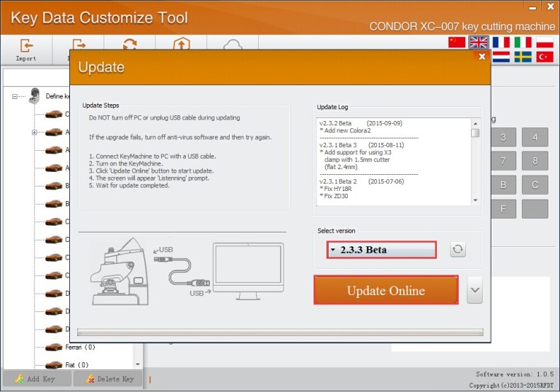Screen dimensions: 560x392
Task: Click the update progress bar
Action: [280, 332]
